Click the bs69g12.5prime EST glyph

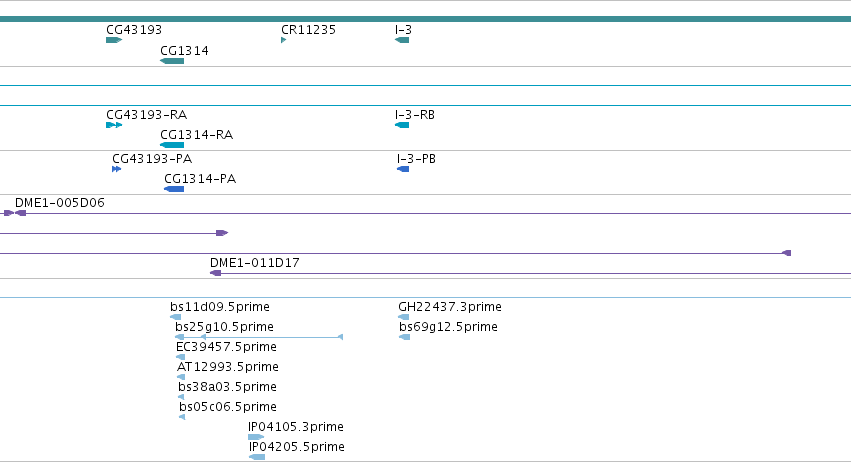[404, 337]
